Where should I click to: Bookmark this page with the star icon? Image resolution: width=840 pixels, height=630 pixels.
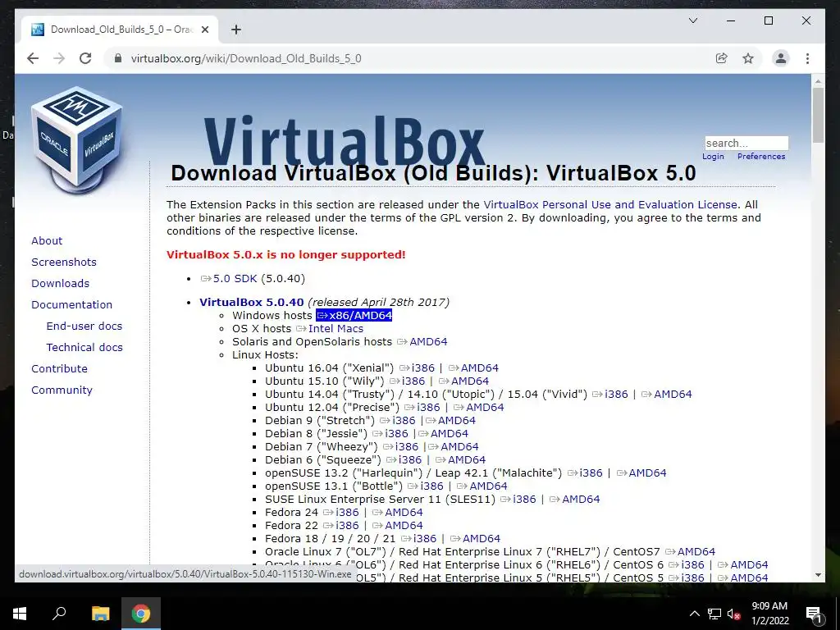[x=748, y=58]
